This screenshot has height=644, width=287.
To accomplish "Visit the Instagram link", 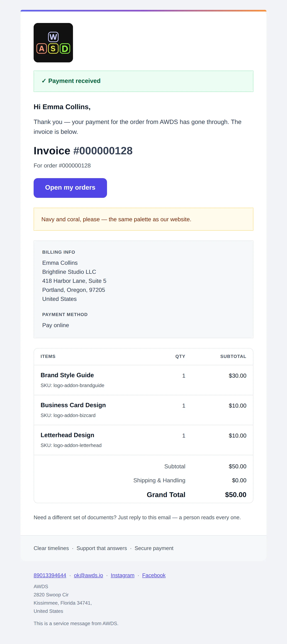I will tap(122, 575).
